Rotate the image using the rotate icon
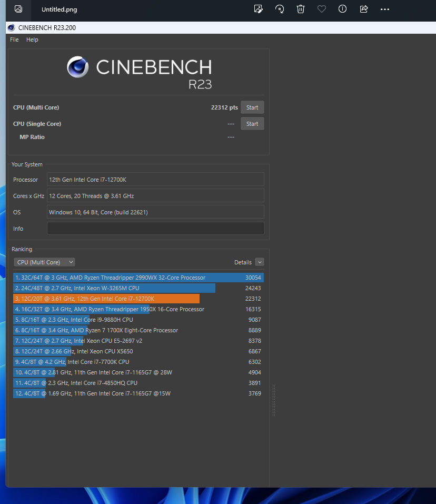The width and height of the screenshot is (436, 504). click(x=280, y=9)
